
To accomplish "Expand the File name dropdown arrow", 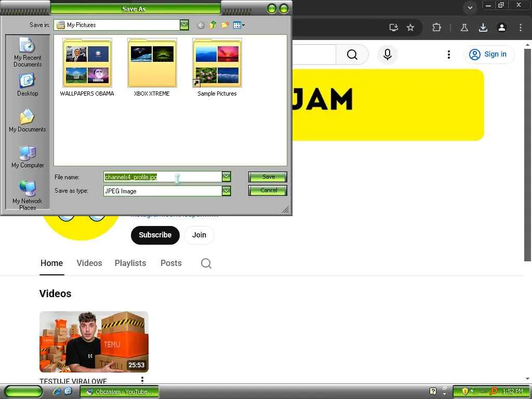I will (227, 177).
